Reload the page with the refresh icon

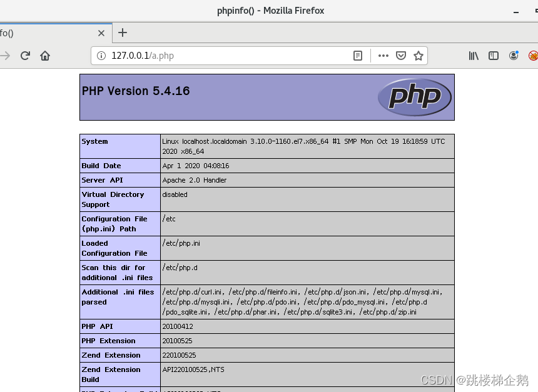(25, 56)
